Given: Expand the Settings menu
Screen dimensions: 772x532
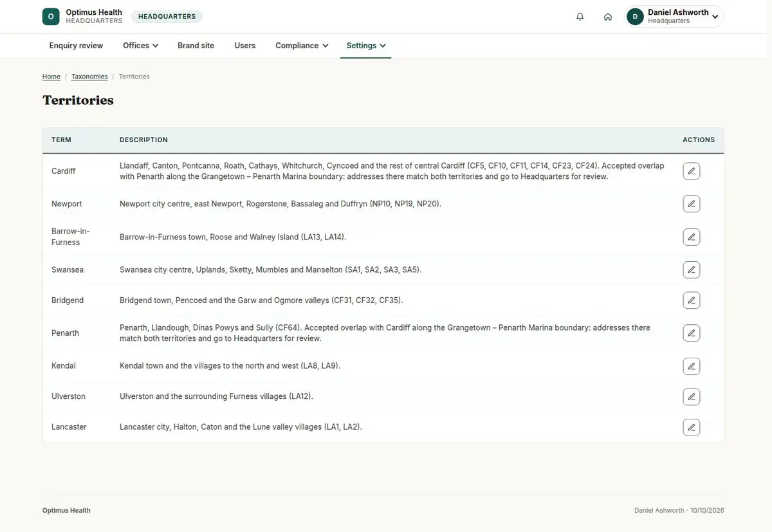Looking at the screenshot, I should coord(366,46).
